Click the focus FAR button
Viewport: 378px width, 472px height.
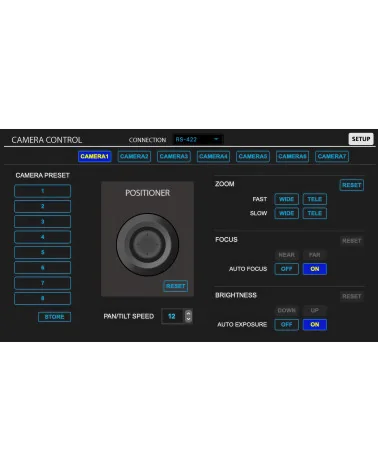point(315,255)
